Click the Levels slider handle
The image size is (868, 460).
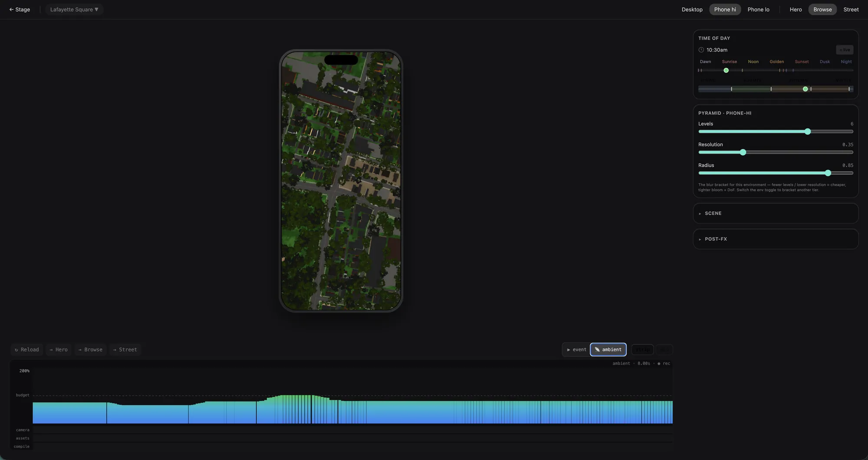[808, 131]
